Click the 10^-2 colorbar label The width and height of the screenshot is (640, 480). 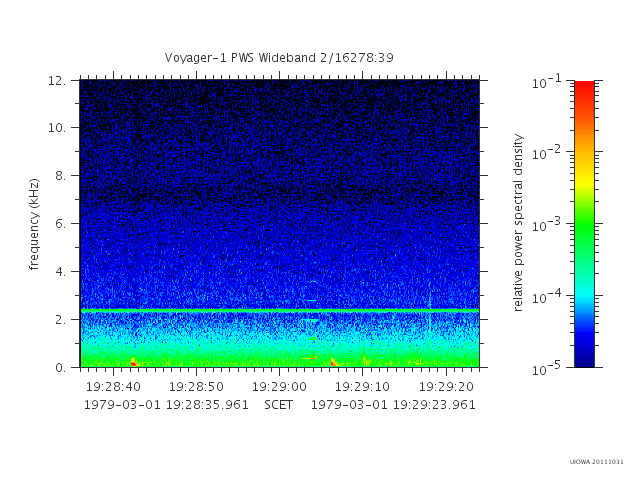pyautogui.click(x=547, y=153)
